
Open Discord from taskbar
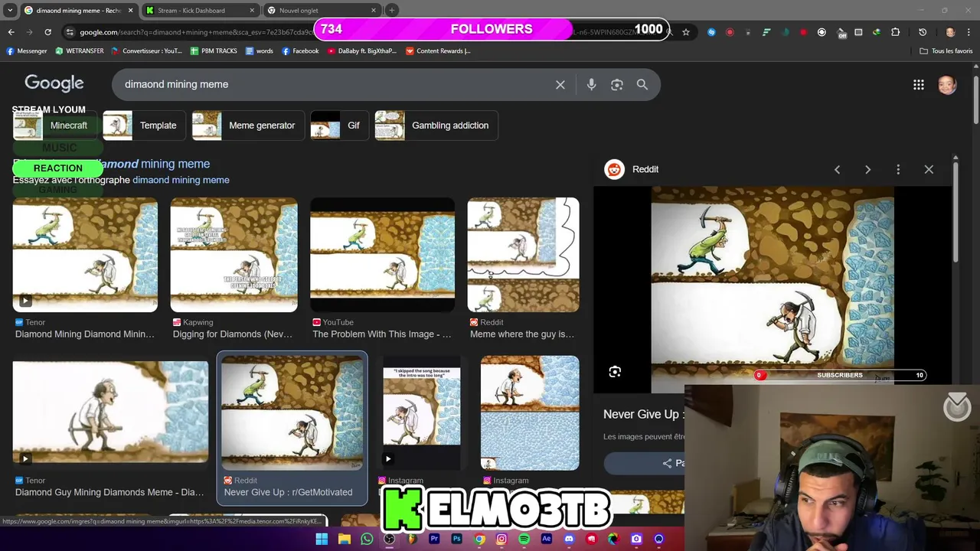point(569,539)
